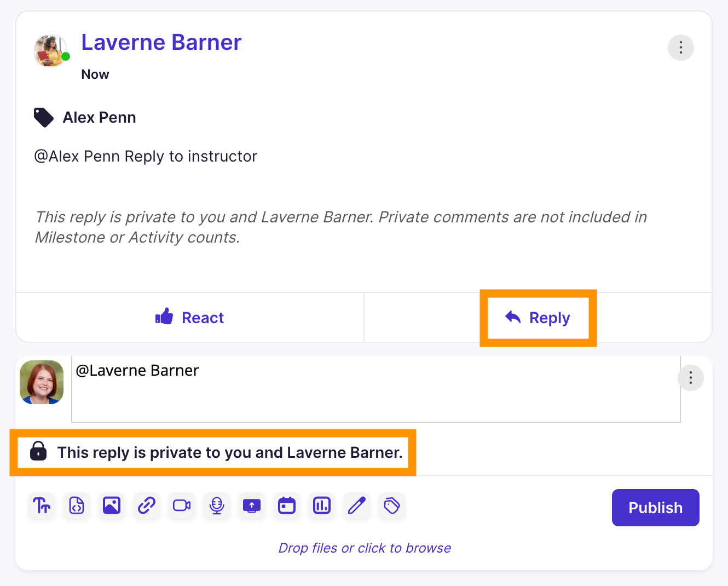Add a tag using the tag icon
The image size is (728, 586).
391,506
